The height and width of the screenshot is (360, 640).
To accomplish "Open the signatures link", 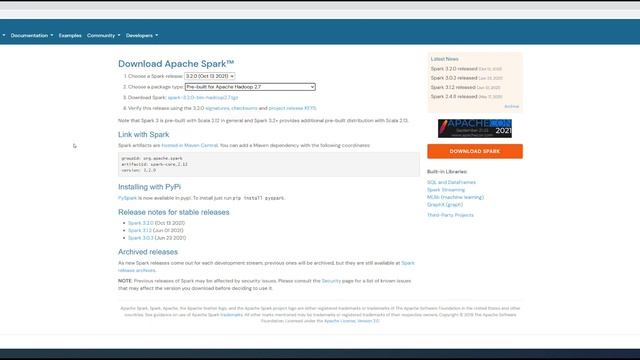I will 217,108.
